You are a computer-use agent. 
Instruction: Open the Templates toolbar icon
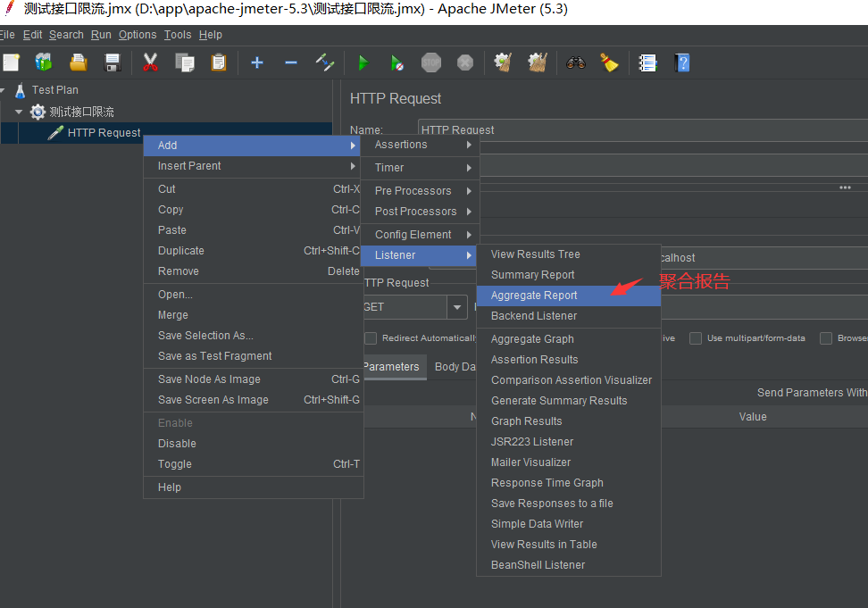(x=43, y=62)
